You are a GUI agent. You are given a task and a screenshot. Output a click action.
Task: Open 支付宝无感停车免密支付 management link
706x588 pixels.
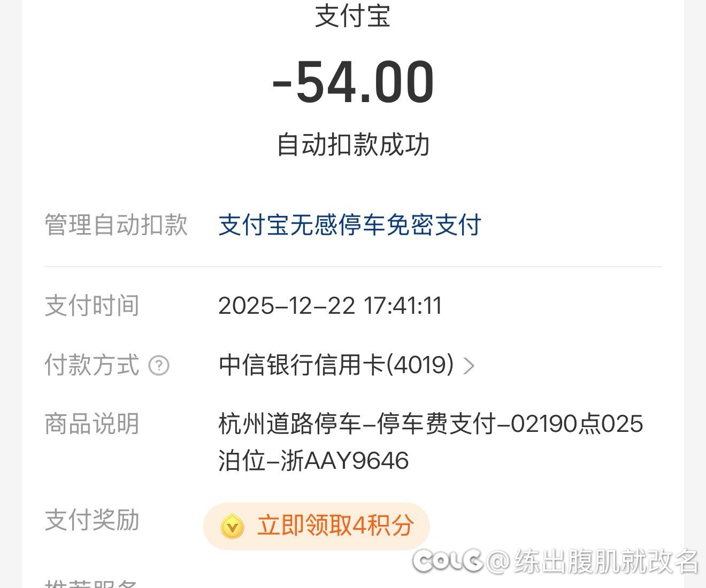click(350, 226)
